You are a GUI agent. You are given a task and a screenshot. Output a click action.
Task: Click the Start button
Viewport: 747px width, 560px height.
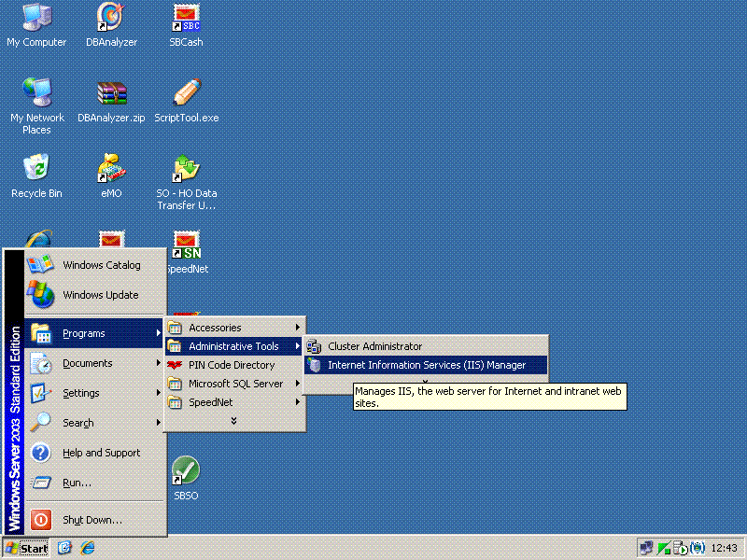tap(26, 548)
